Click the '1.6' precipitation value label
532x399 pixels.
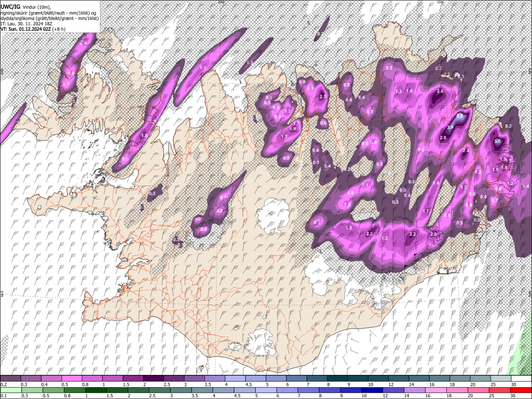[x=409, y=91]
